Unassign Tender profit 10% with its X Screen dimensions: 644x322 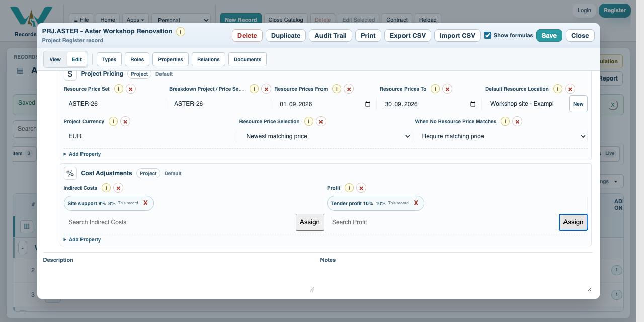(416, 203)
